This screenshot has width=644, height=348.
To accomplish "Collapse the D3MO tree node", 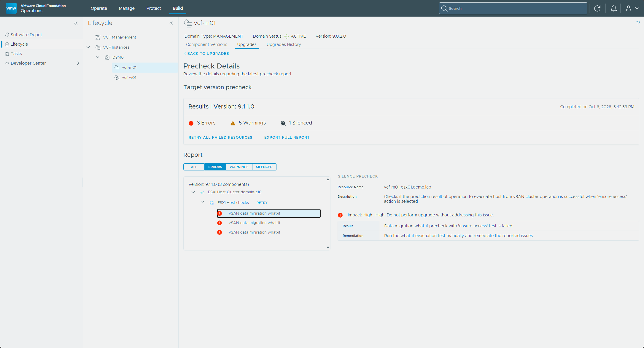I will click(98, 57).
